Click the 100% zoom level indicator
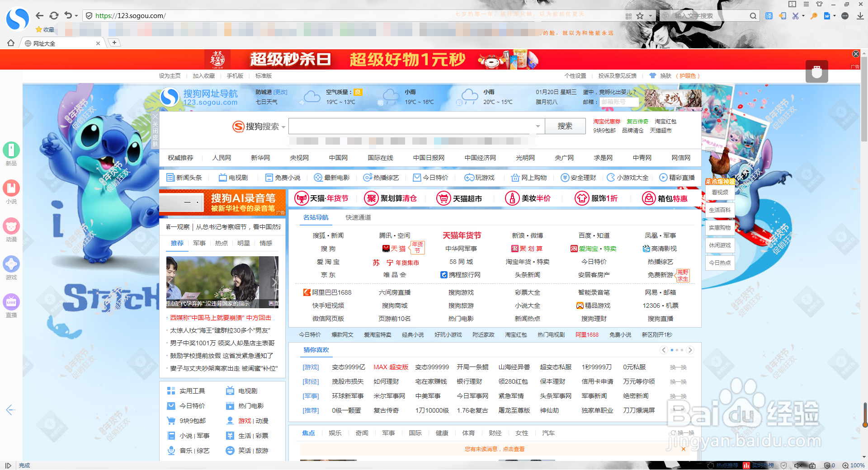The width and height of the screenshot is (868, 470). coord(854,465)
